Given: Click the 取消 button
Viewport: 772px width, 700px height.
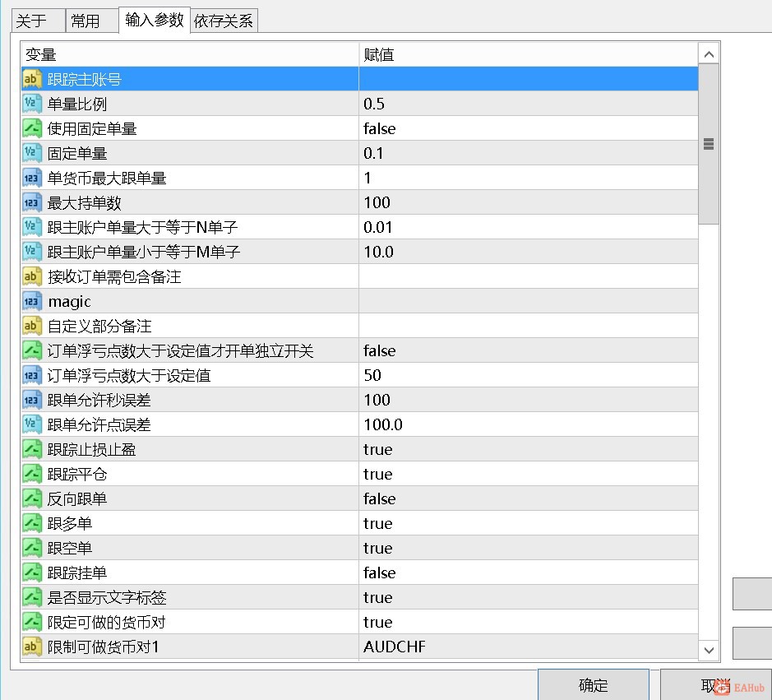Looking at the screenshot, I should [716, 684].
